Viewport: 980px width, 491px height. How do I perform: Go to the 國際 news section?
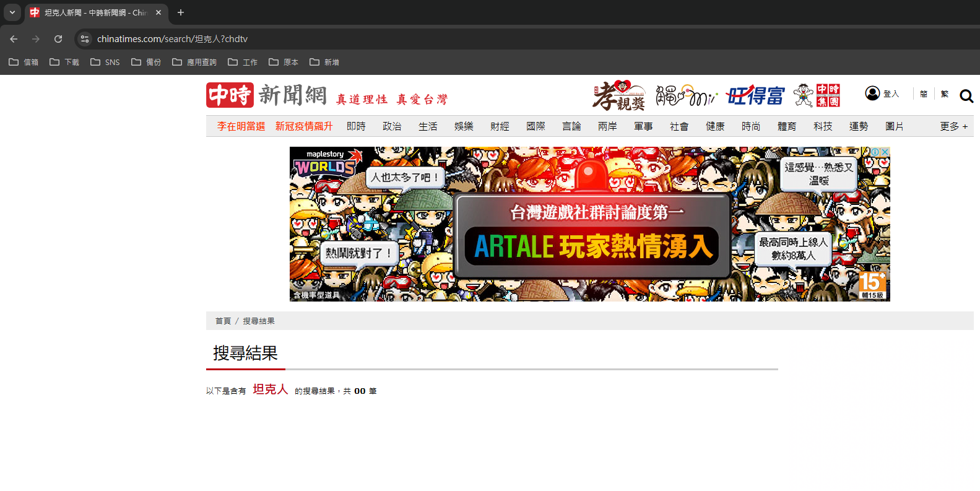tap(536, 126)
